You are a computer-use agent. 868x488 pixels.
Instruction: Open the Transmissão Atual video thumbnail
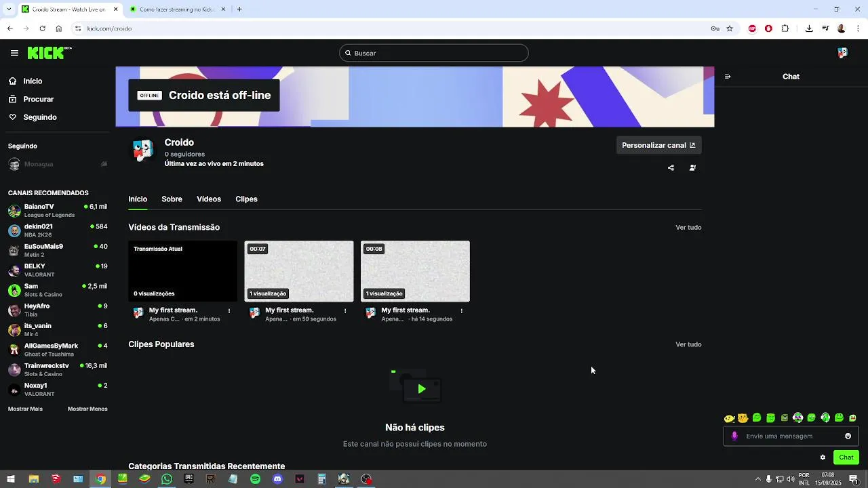183,271
